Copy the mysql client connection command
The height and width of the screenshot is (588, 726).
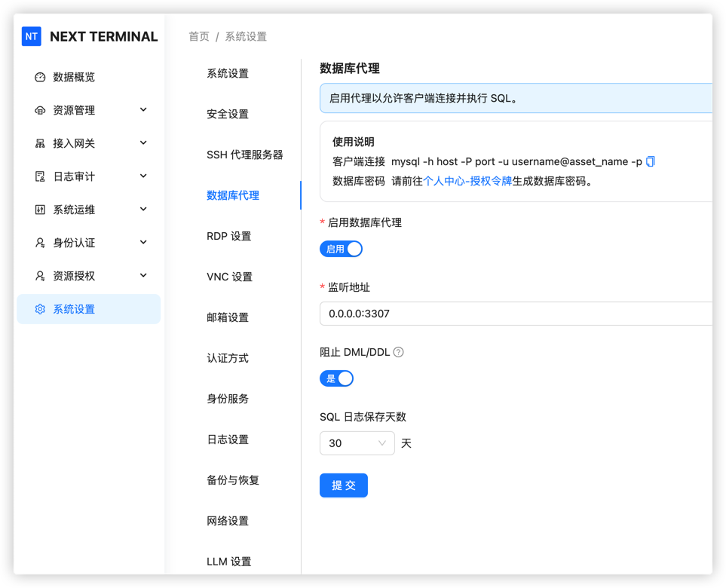(x=651, y=161)
